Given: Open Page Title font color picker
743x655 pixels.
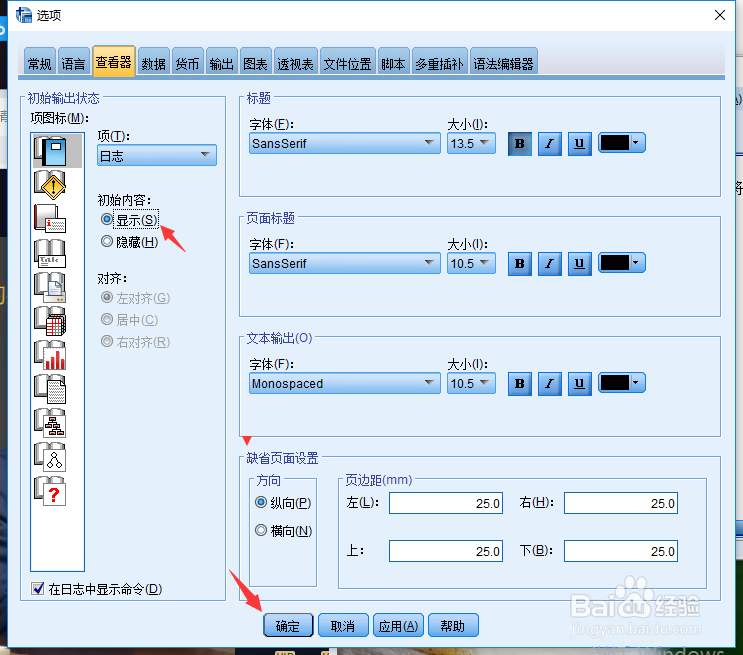Looking at the screenshot, I should point(622,263).
